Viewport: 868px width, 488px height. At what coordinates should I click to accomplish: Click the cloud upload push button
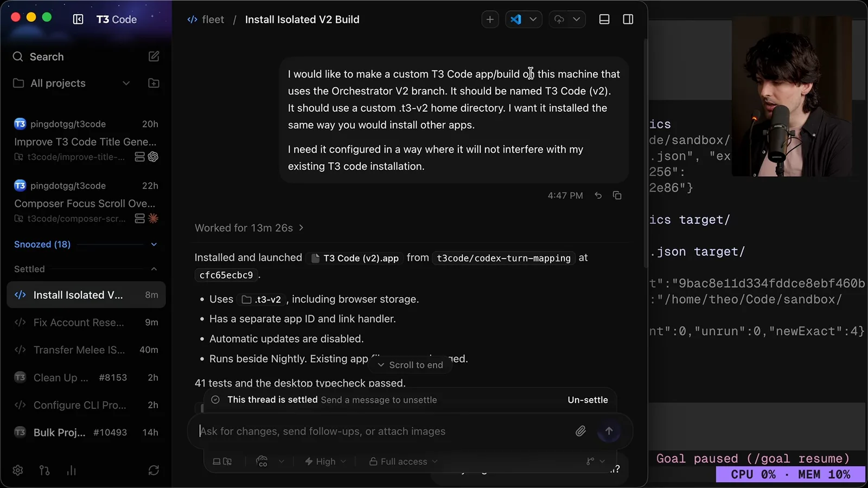click(x=559, y=20)
